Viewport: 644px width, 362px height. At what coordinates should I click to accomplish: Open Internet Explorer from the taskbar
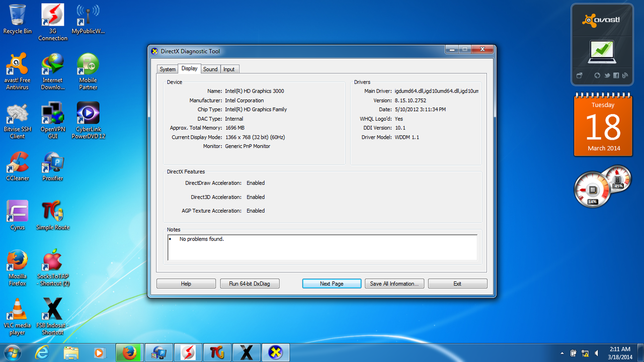[x=42, y=353]
